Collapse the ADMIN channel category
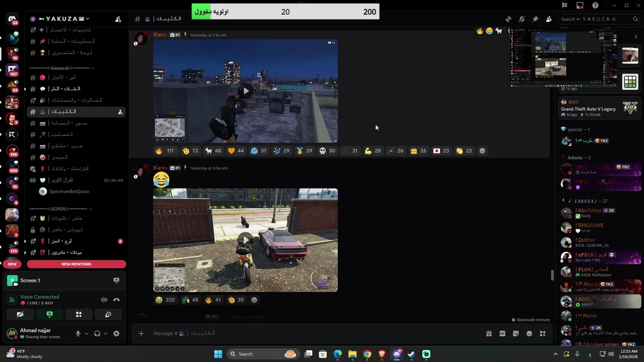Viewport: 644px width, 362px height. tap(60, 209)
